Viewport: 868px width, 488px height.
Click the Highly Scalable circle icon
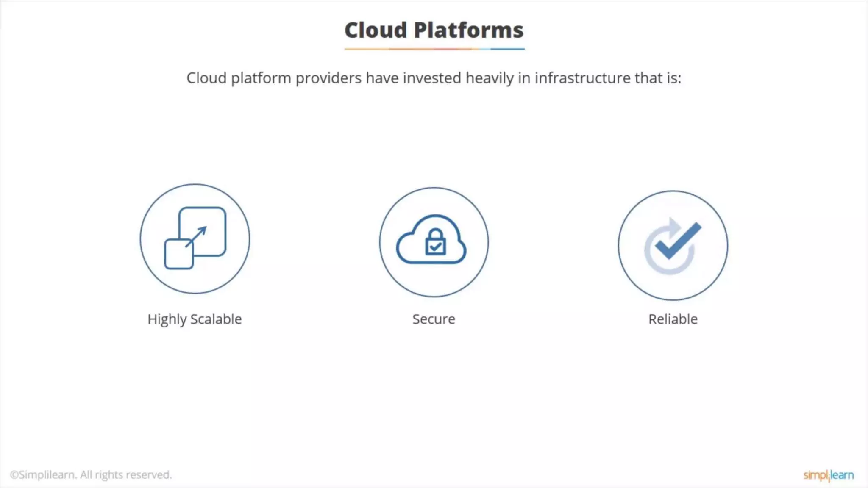pos(195,238)
